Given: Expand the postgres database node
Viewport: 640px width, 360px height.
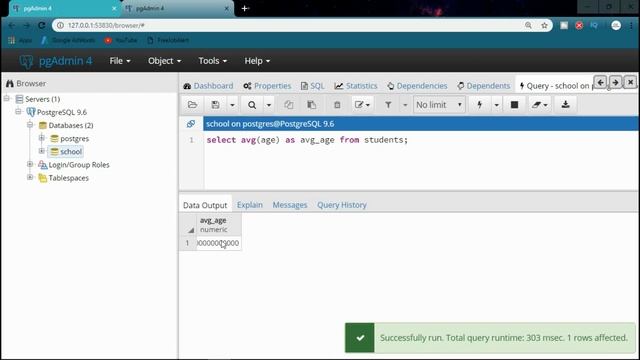Looking at the screenshot, I should coord(42,138).
